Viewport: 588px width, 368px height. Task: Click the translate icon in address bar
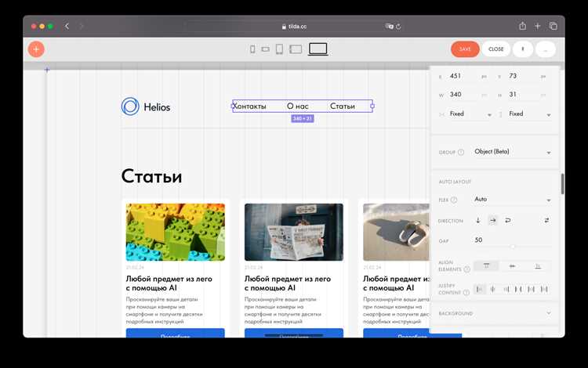(x=389, y=26)
